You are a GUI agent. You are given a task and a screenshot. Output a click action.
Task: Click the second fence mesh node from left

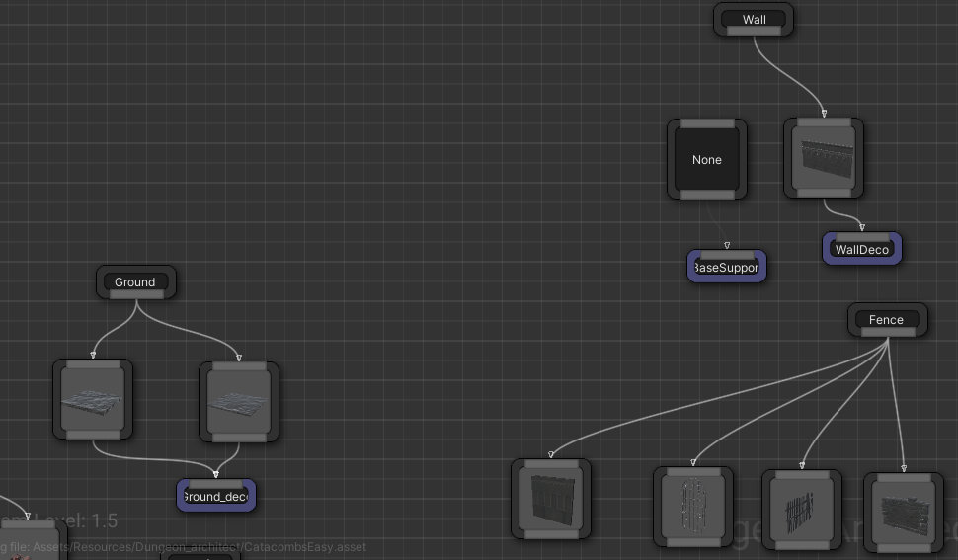693,508
